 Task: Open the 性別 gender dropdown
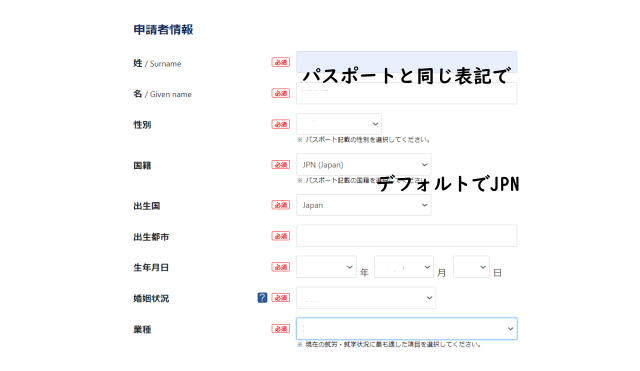pyautogui.click(x=339, y=124)
